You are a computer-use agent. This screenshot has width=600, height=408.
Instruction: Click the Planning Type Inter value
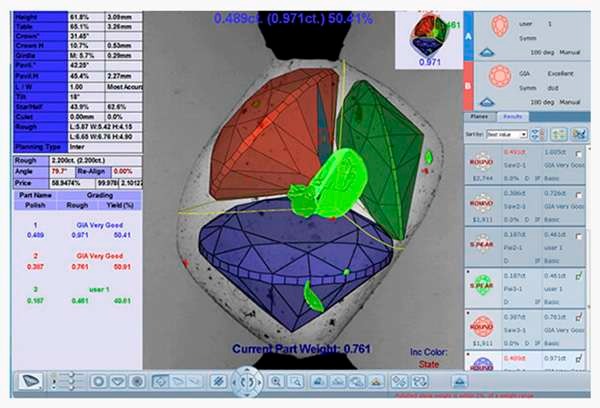105,147
